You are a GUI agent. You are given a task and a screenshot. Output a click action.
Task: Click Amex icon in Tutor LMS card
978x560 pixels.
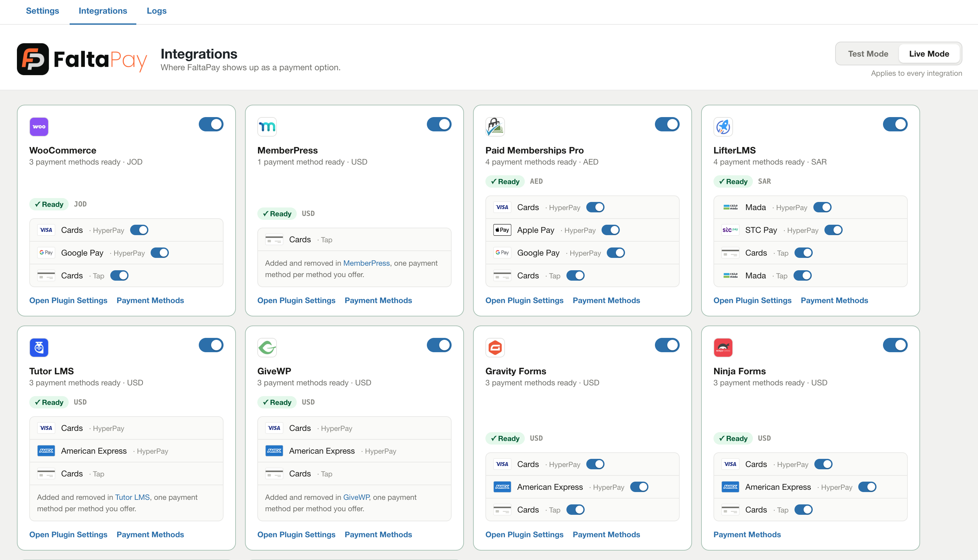(x=46, y=451)
